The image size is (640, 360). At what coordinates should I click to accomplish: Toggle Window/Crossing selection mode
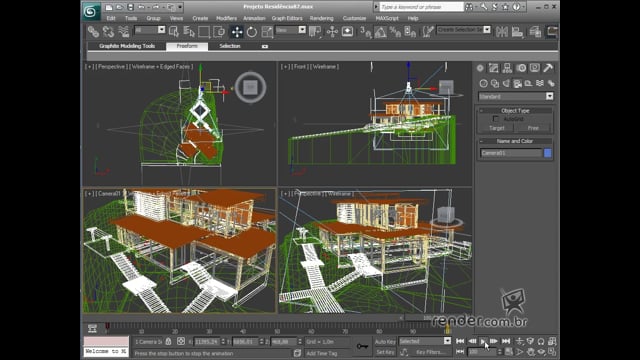point(219,31)
